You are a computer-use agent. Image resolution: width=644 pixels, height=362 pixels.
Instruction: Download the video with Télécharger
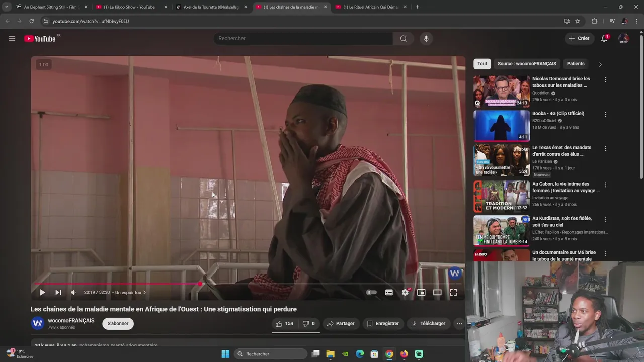pos(428,324)
